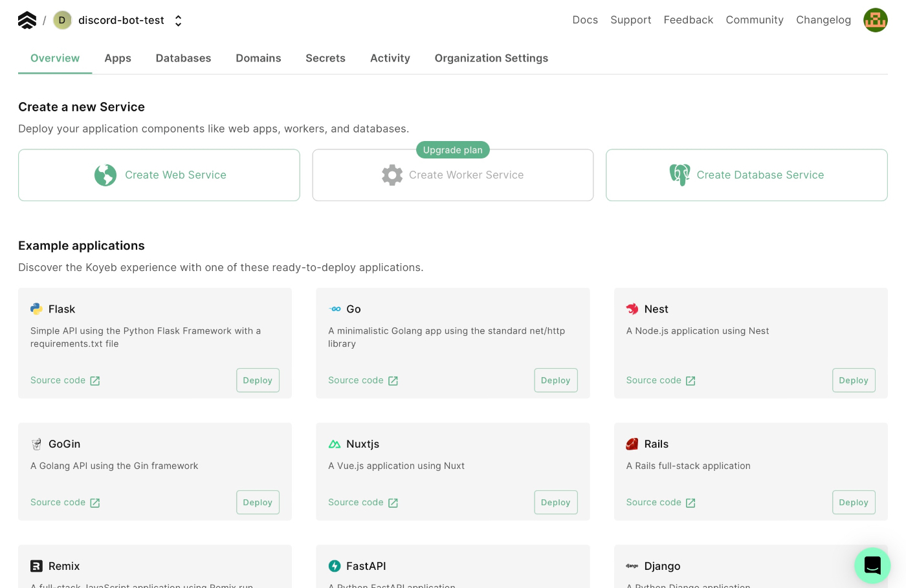This screenshot has height=588, width=906.
Task: Click the external link icon beside Nuxtjs Source code
Action: pos(393,503)
